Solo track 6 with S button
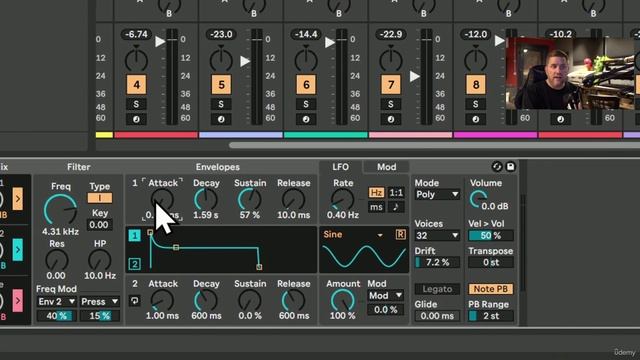 (x=306, y=104)
